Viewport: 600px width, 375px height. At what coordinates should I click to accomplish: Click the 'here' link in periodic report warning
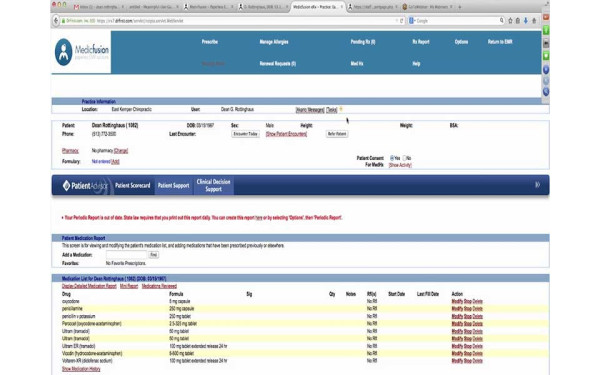point(259,218)
